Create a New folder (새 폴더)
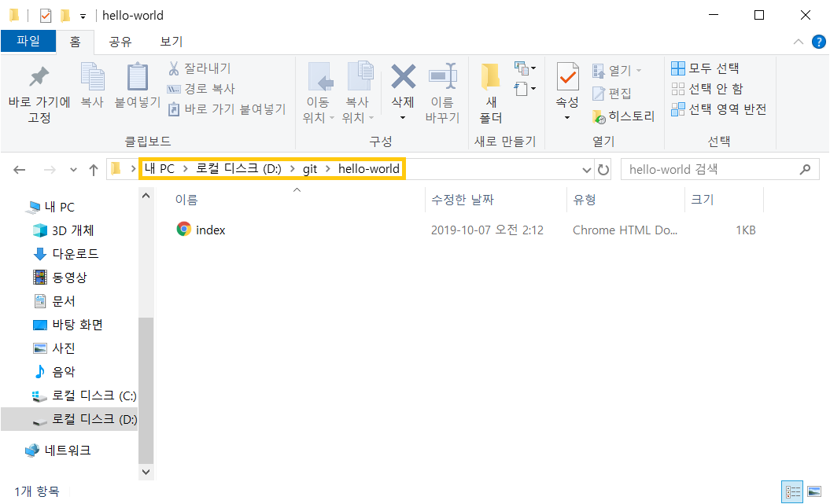This screenshot has height=504, width=830. [491, 93]
